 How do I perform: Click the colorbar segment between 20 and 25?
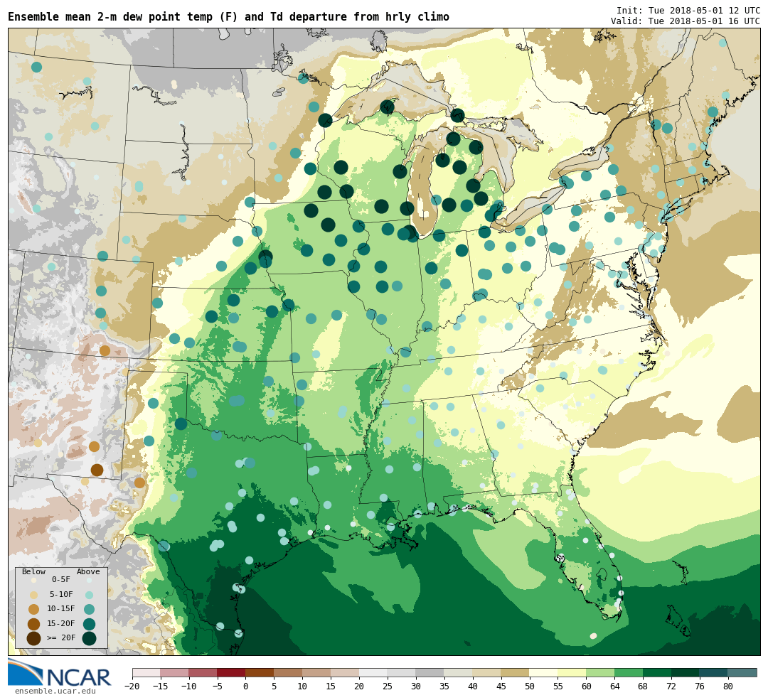[374, 672]
